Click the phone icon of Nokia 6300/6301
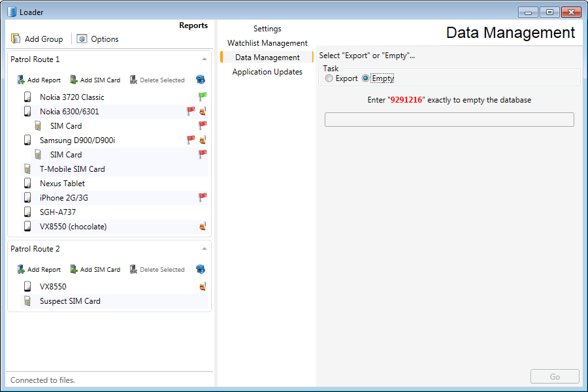The width and height of the screenshot is (588, 392). [27, 111]
